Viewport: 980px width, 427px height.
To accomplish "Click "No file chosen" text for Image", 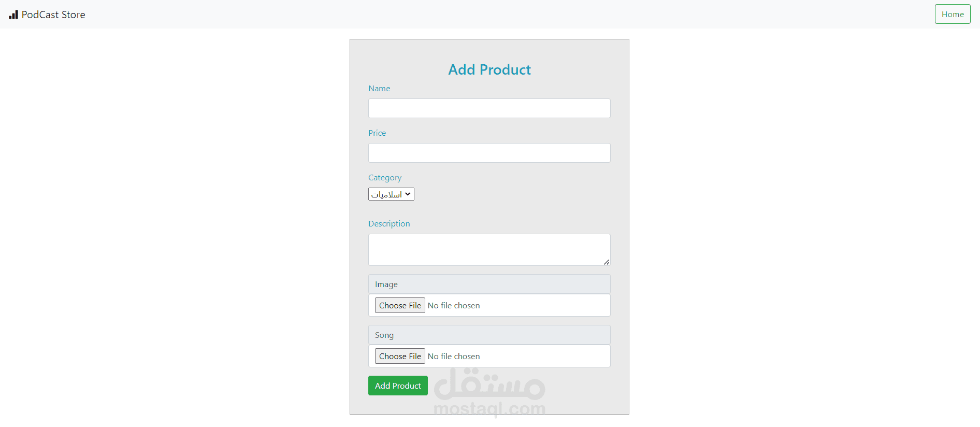I will (454, 306).
